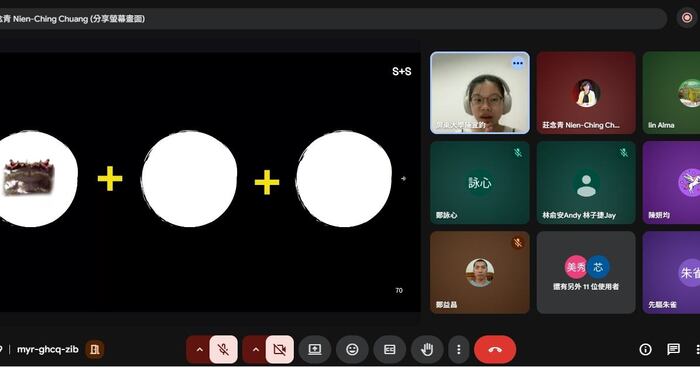700x367 pixels.
Task: Click muted mic icon on 林俞安Andy tile
Action: tap(624, 153)
